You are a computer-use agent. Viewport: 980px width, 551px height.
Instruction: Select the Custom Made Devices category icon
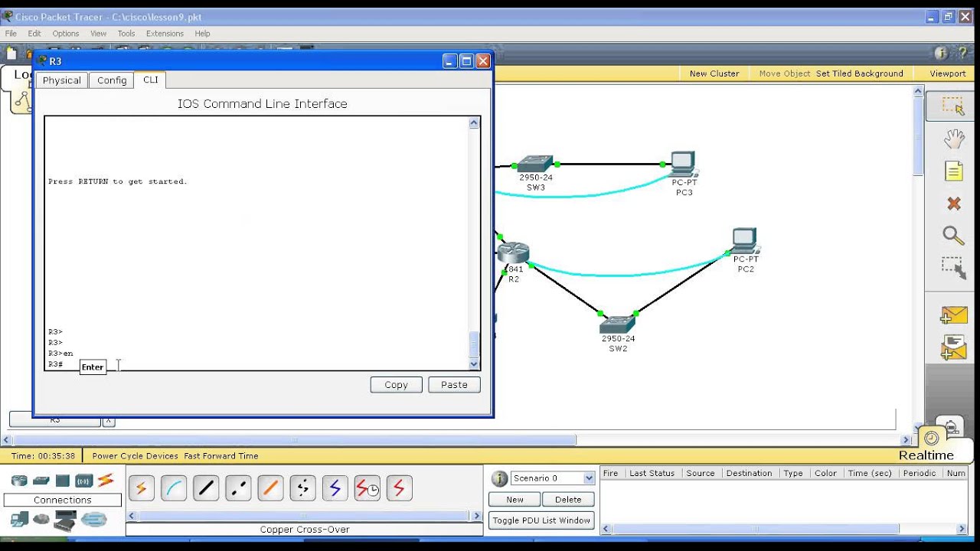pos(65,520)
